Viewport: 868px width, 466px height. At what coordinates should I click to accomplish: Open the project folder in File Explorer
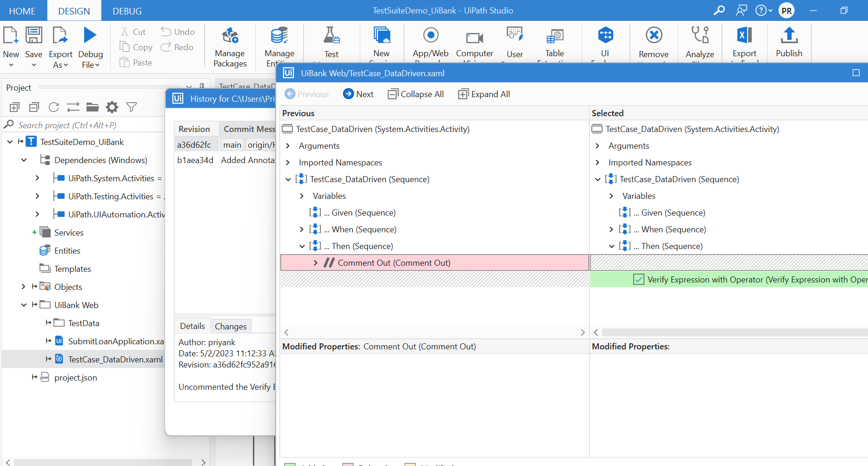pyautogui.click(x=93, y=107)
